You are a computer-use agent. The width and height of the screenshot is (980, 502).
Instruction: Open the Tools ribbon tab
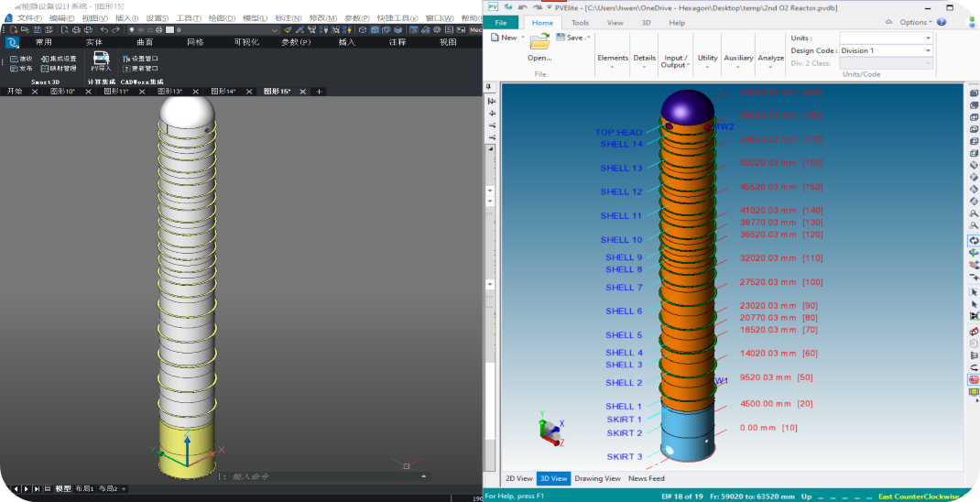pyautogui.click(x=580, y=22)
